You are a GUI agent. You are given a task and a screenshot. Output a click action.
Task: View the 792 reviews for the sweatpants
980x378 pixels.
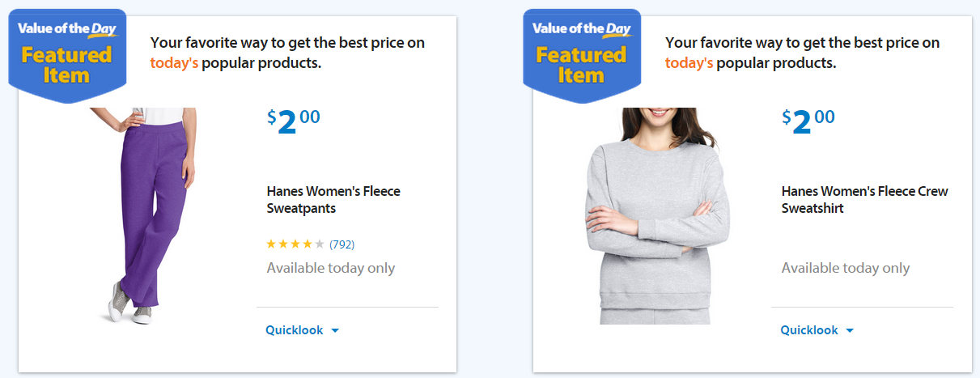click(x=342, y=244)
